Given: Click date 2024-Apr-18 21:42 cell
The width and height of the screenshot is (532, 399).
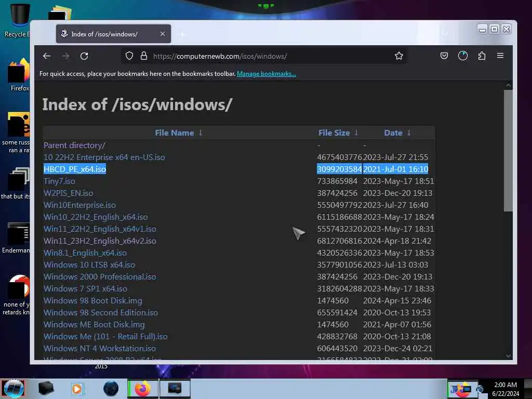Looking at the screenshot, I should [x=397, y=241].
